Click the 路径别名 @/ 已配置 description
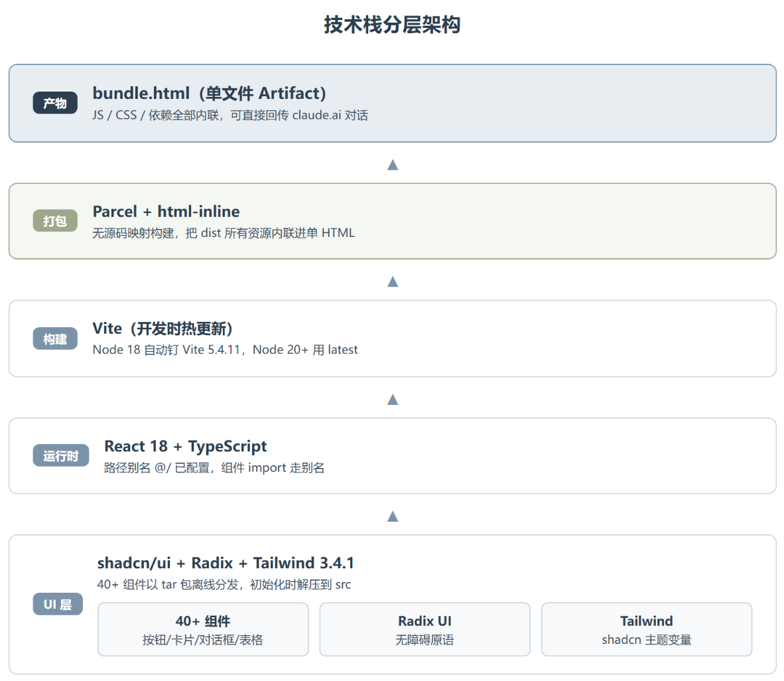The height and width of the screenshot is (681, 784). (x=214, y=468)
